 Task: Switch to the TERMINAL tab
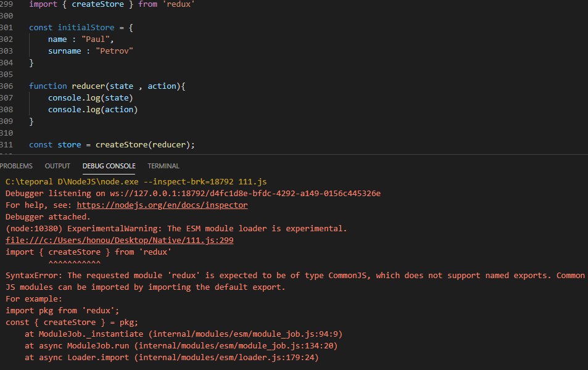164,166
